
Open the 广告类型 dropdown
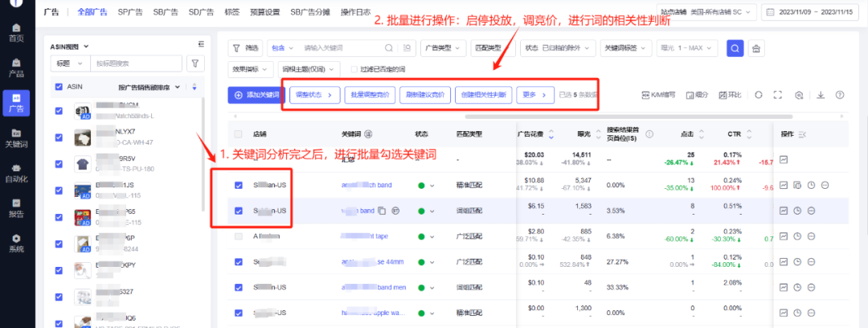[442, 48]
